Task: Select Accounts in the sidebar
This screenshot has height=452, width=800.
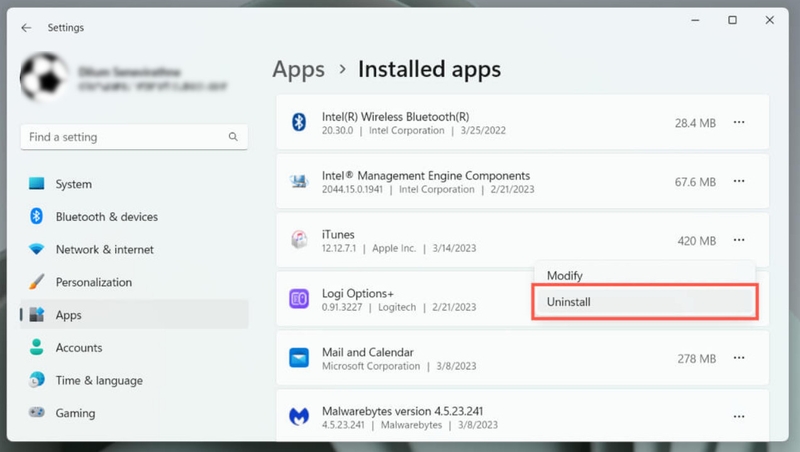Action: click(x=79, y=347)
